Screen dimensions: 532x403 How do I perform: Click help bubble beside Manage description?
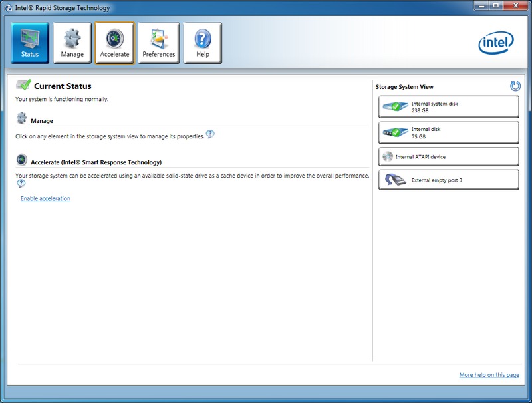210,134
